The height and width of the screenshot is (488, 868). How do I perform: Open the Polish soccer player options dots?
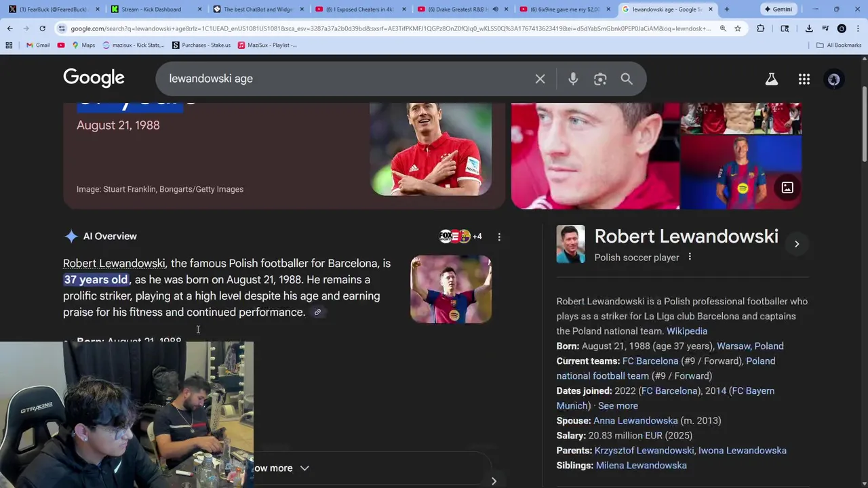690,257
